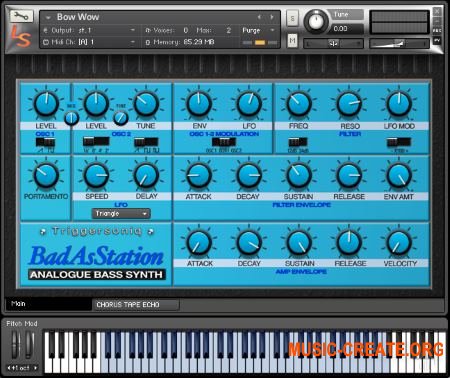Click the Mod wheel
This screenshot has width=450, height=378.
(x=29, y=345)
